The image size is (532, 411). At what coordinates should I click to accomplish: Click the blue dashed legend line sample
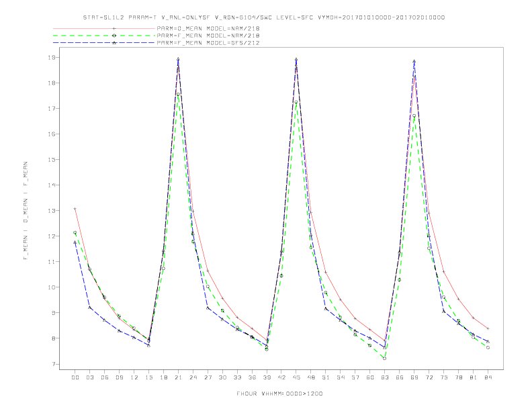coord(104,43)
